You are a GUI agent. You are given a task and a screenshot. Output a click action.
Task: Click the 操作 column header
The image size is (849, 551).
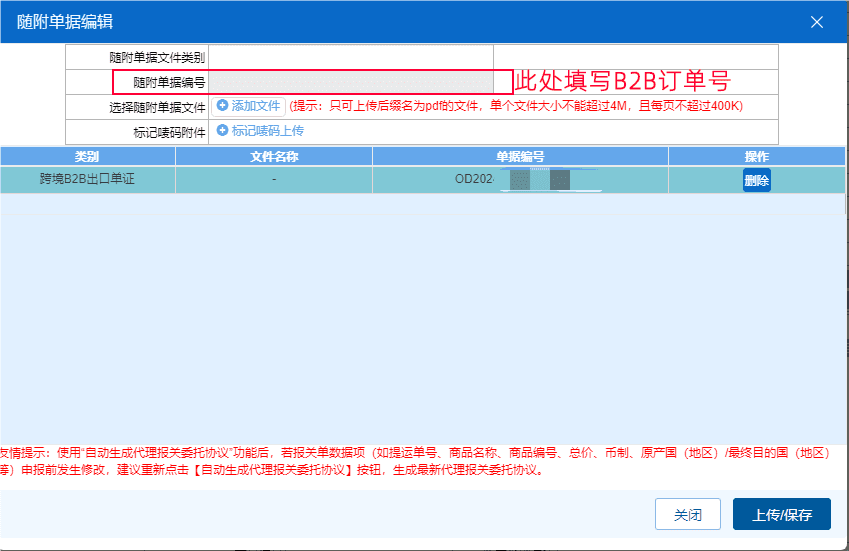756,157
